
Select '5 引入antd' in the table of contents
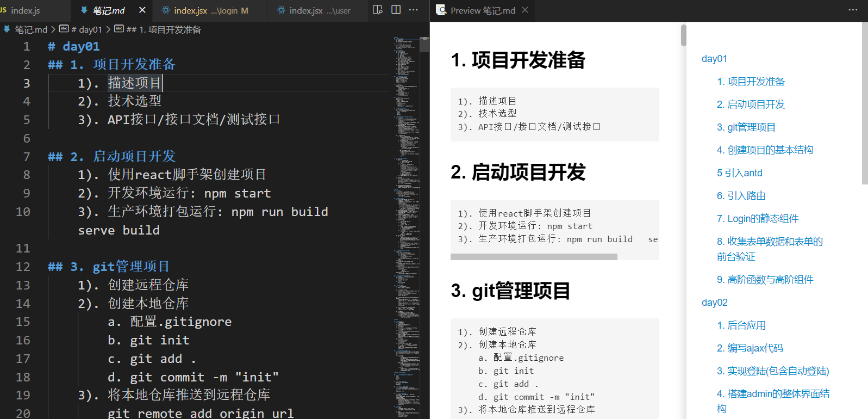coord(739,173)
